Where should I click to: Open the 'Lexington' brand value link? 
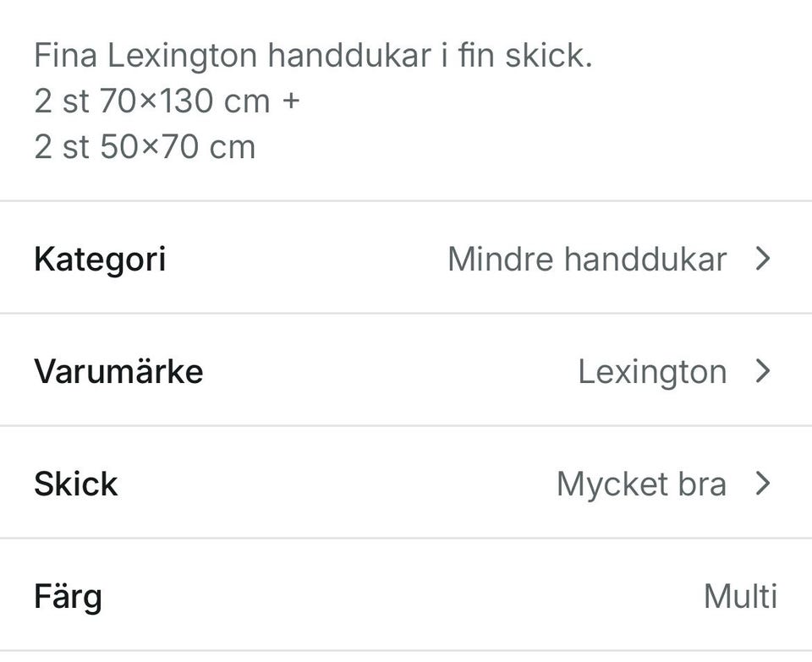pos(651,371)
